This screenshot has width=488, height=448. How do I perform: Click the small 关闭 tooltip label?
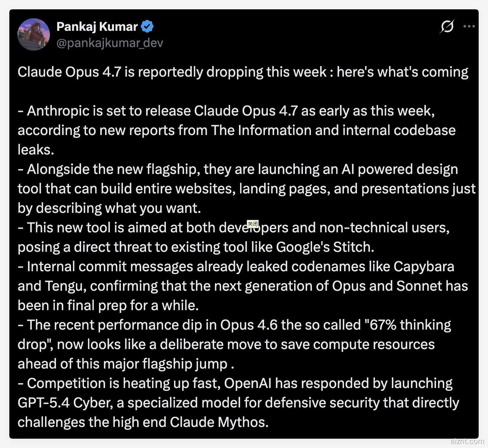click(252, 224)
